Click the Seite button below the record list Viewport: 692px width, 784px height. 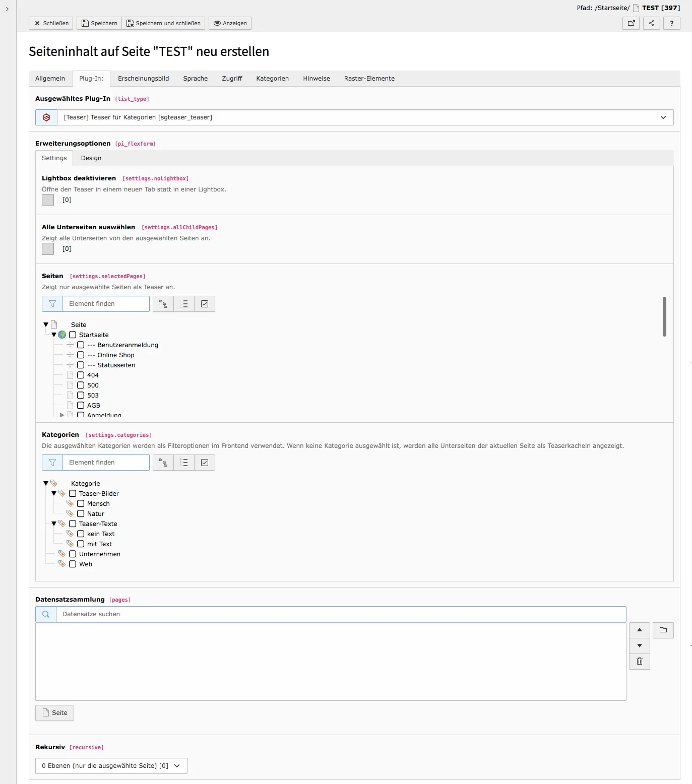point(54,712)
